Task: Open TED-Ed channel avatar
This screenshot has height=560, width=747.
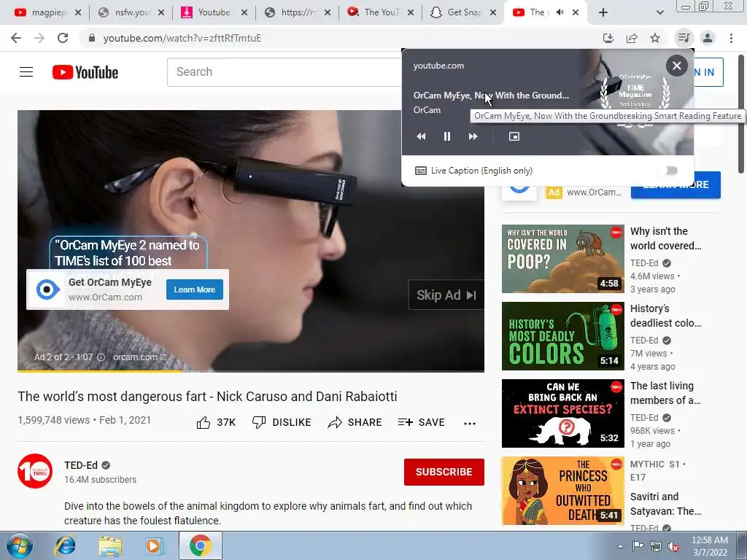Action: (35, 471)
